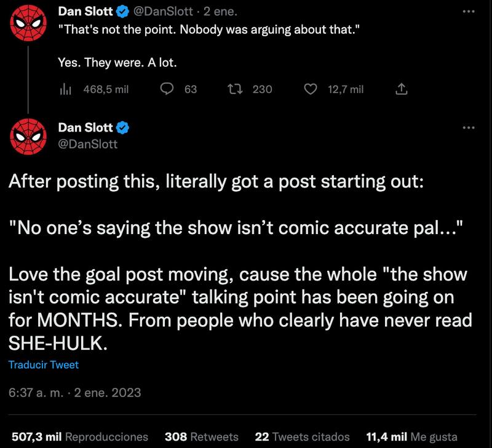Open the main tweet's three-dot menu
The image size is (492, 448).
469,127
